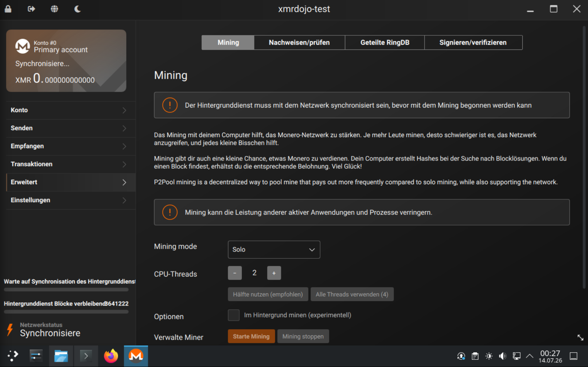Click the Primary account card
This screenshot has height=367, width=588.
pos(66,60)
